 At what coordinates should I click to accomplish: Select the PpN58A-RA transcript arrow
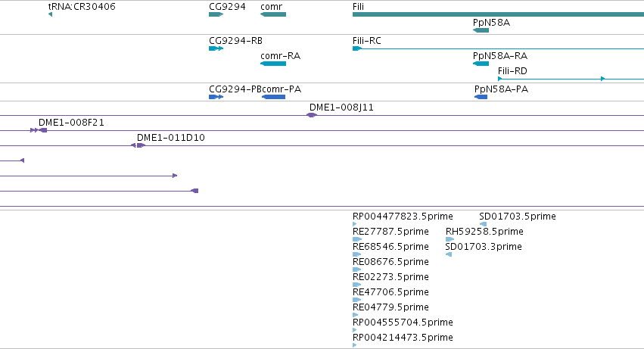pos(481,64)
